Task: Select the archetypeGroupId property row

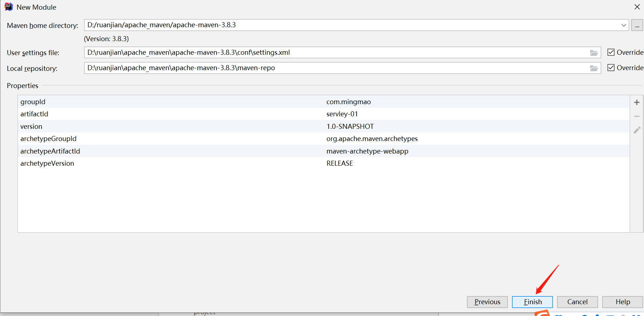Action: coord(324,138)
